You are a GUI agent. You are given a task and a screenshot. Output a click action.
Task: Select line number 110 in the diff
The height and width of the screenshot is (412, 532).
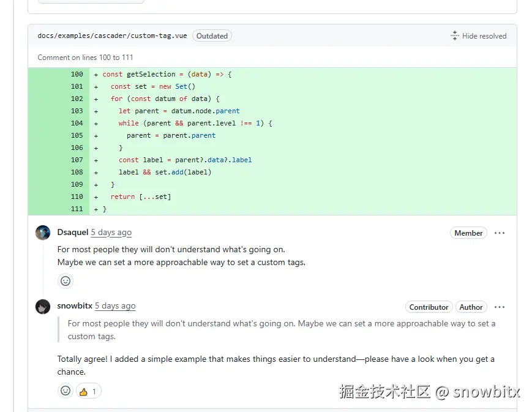pos(77,197)
